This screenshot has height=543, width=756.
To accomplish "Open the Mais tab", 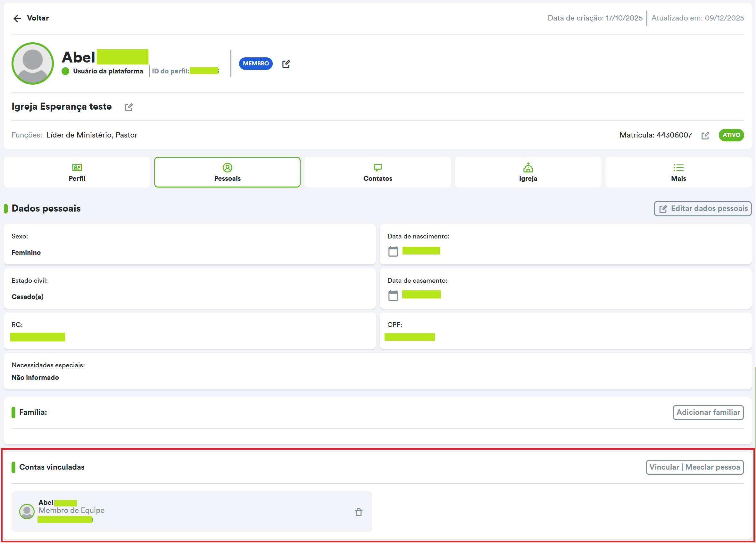I will [x=678, y=172].
